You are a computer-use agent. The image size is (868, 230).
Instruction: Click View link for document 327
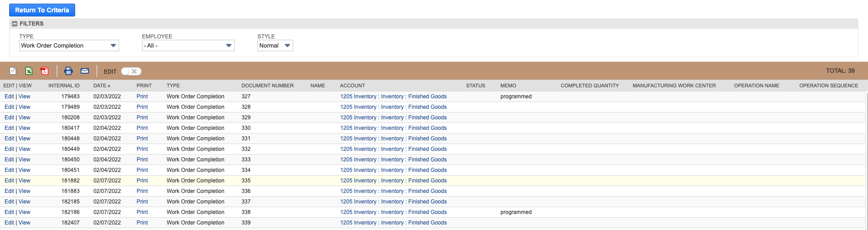(x=24, y=96)
